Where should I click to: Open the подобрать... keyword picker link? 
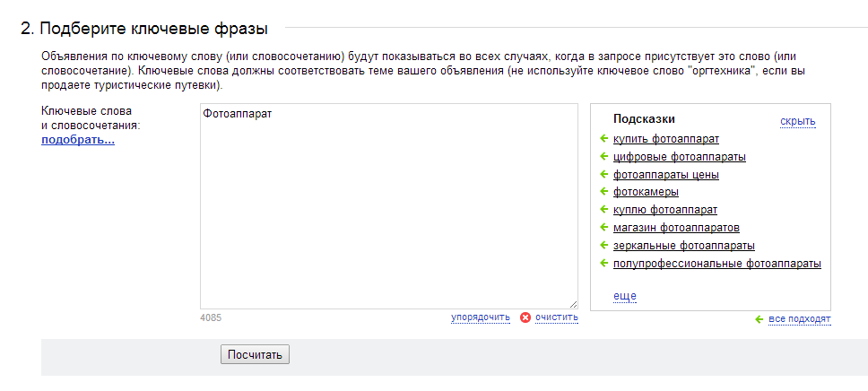pos(78,140)
